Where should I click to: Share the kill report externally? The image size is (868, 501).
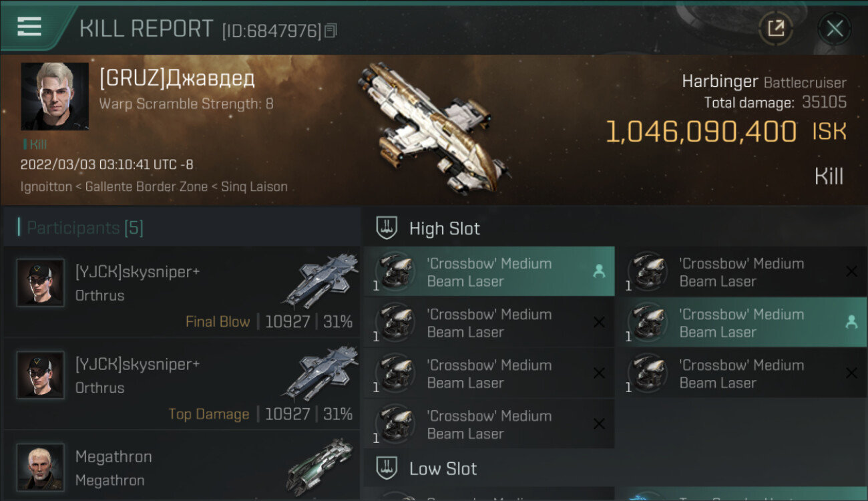coord(776,28)
